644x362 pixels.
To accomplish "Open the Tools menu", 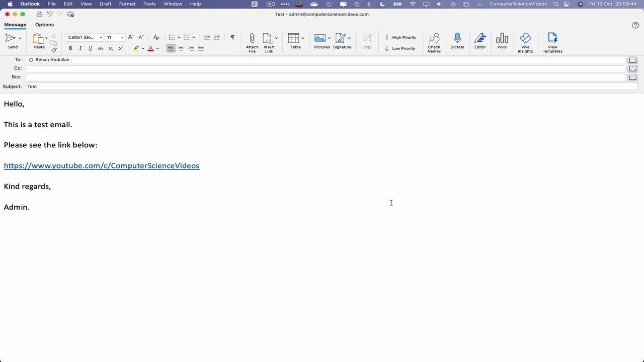I will pos(149,4).
